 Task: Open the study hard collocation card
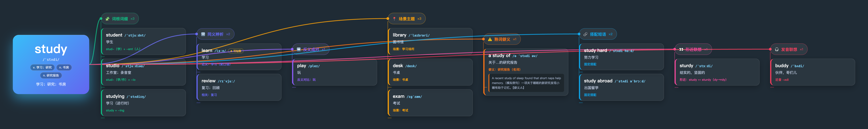tap(621, 57)
